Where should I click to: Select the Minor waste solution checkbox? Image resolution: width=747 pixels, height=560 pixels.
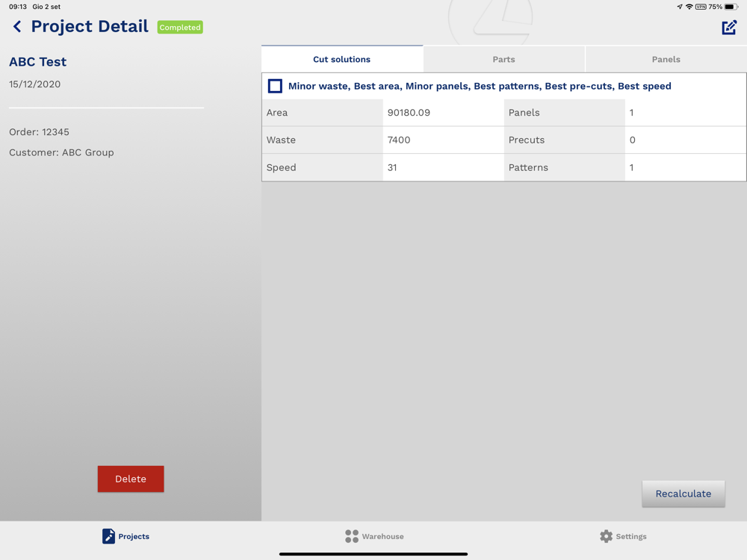pyautogui.click(x=275, y=86)
